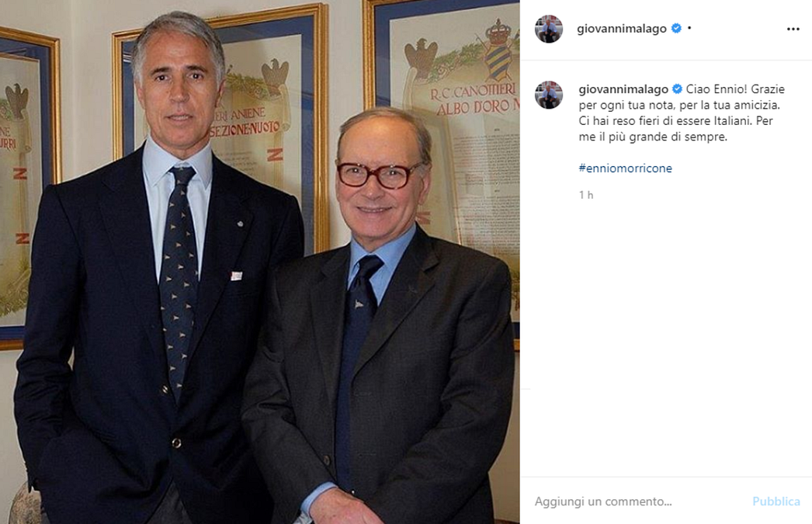Click verified badge next to caption username

click(x=677, y=89)
